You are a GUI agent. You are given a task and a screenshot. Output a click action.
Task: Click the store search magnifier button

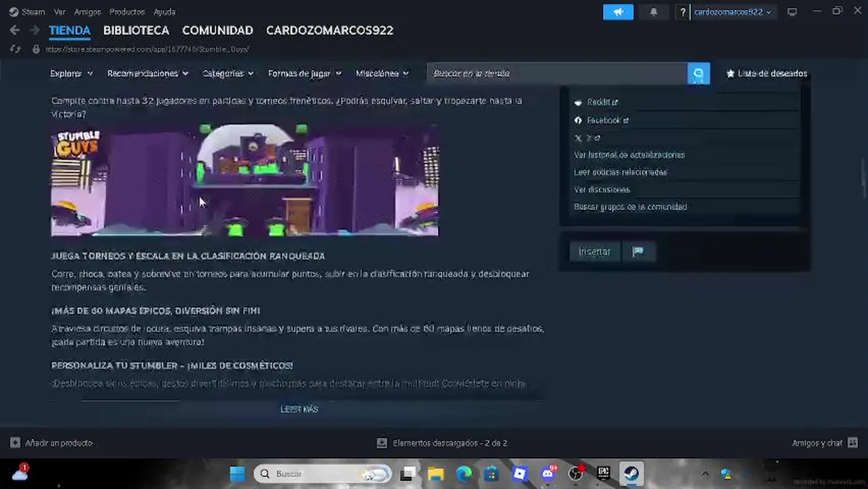click(698, 73)
